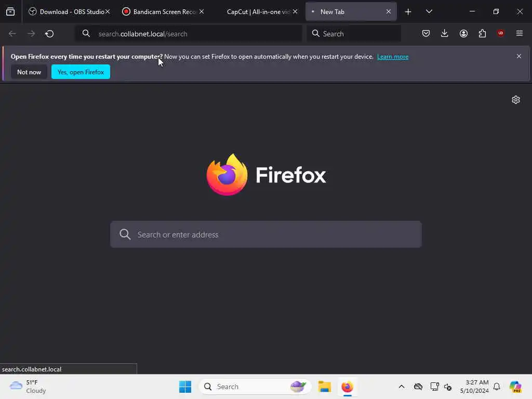Click the toolbar Search box
Viewport: 532px width, 399px height.
click(x=354, y=34)
